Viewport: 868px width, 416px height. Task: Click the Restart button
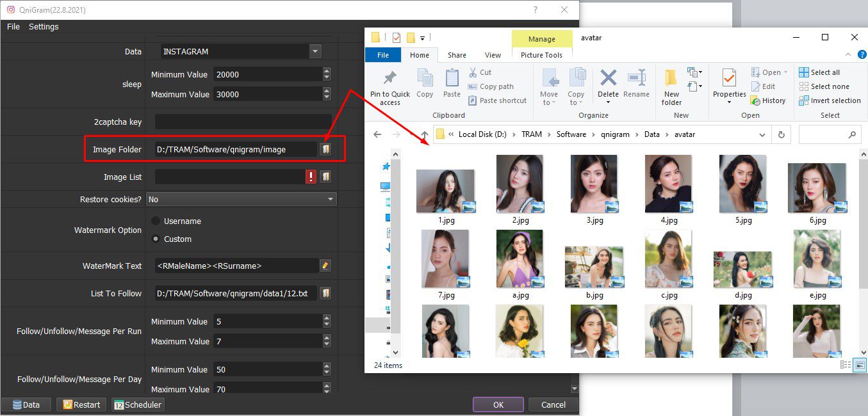tap(81, 404)
